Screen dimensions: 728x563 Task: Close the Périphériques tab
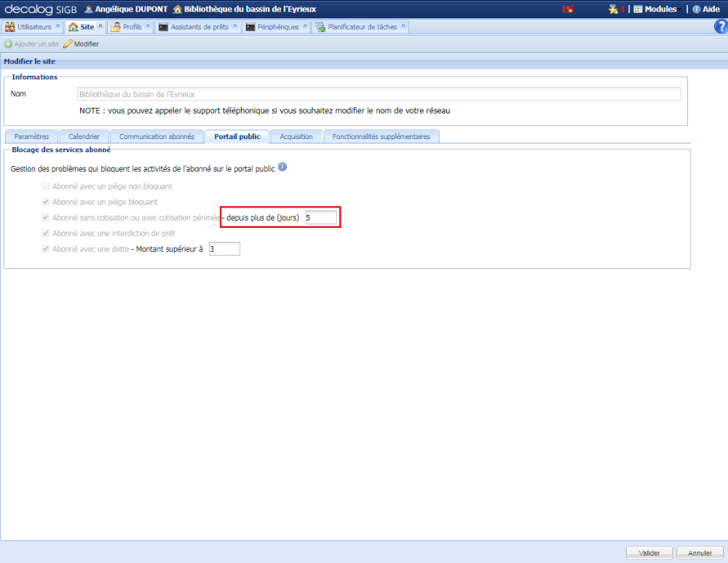[x=306, y=25]
